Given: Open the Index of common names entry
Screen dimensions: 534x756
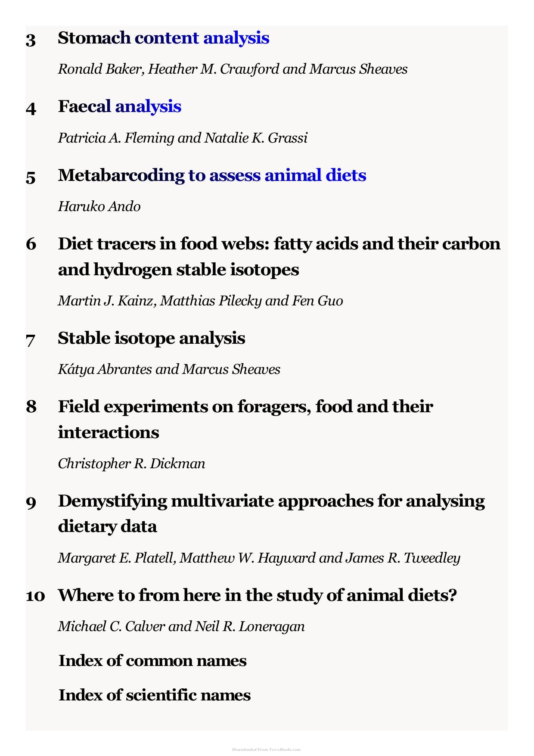Looking at the screenshot, I should [152, 661].
